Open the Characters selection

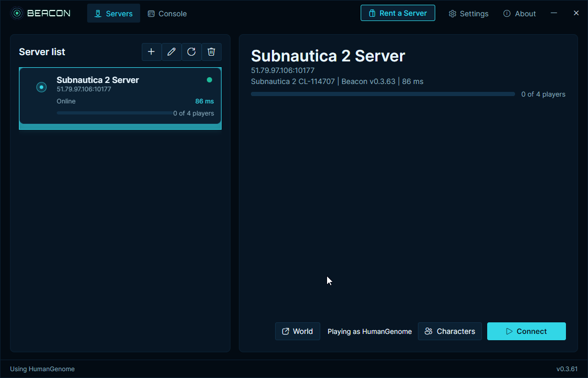pos(450,331)
